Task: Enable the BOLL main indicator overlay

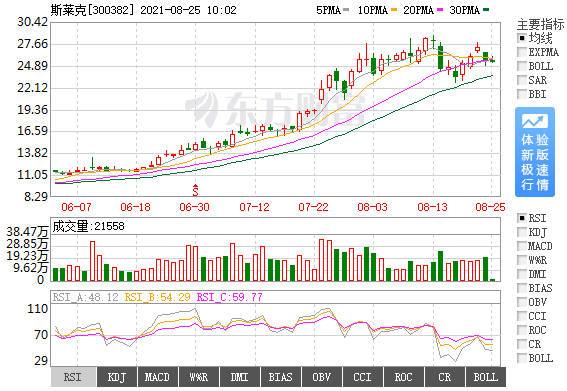Action: click(x=522, y=66)
